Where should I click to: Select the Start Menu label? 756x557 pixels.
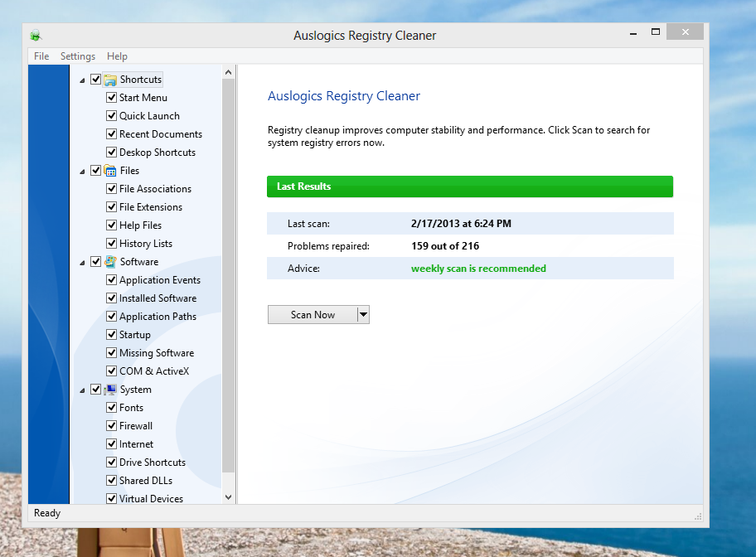[x=143, y=98]
